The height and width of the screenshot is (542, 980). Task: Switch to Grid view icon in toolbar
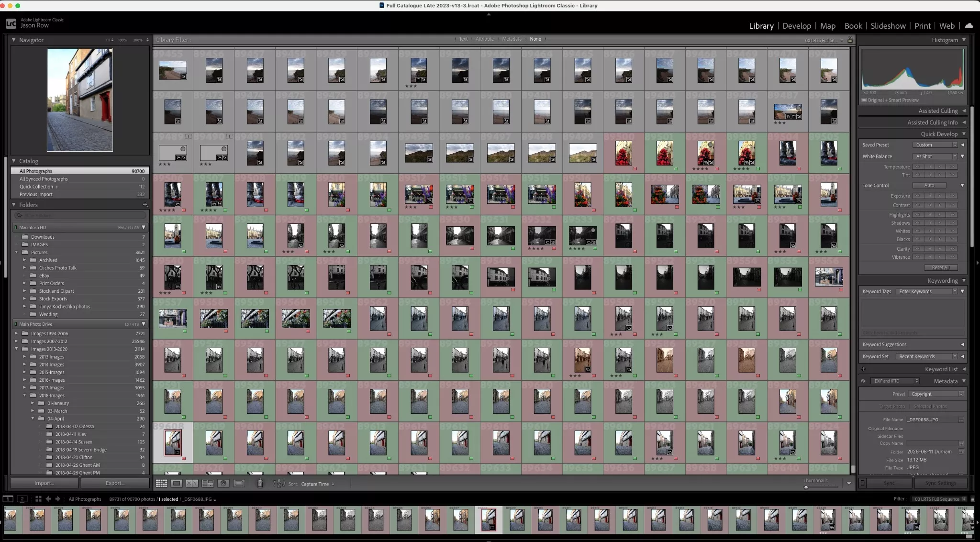pyautogui.click(x=162, y=484)
